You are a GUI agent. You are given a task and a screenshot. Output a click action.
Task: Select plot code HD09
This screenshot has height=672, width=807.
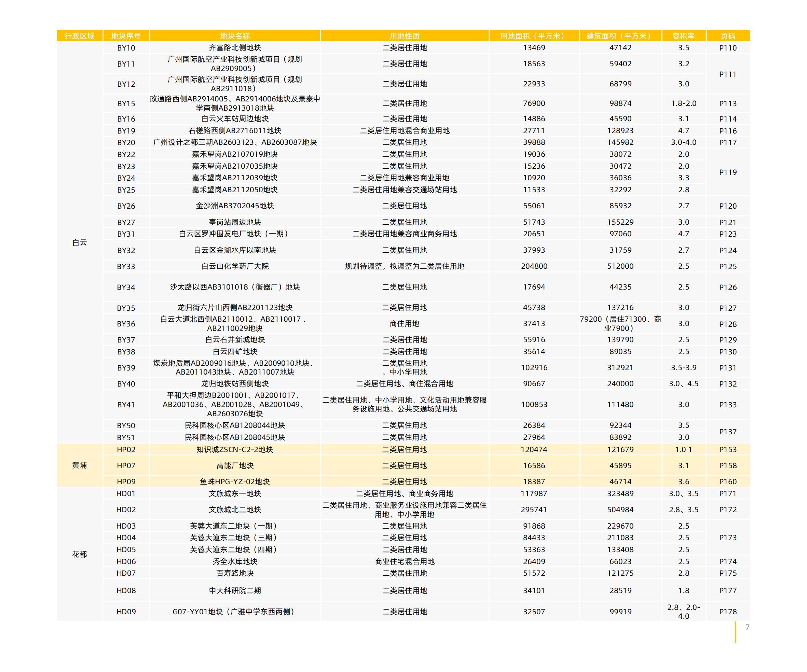(x=126, y=612)
